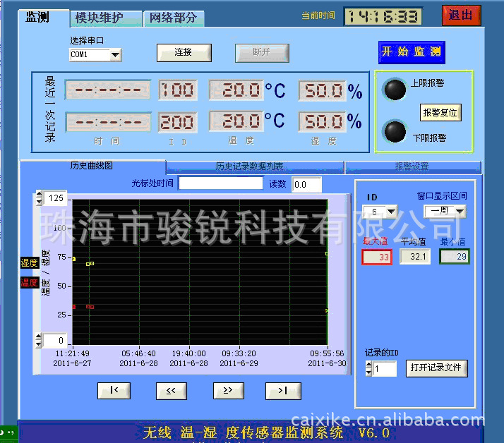This screenshot has height=443, width=504.
Task: Jump to last record with >| button
Action: [283, 391]
